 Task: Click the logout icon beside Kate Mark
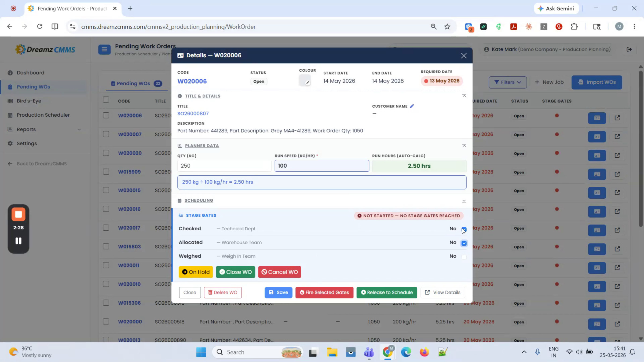pyautogui.click(x=629, y=49)
